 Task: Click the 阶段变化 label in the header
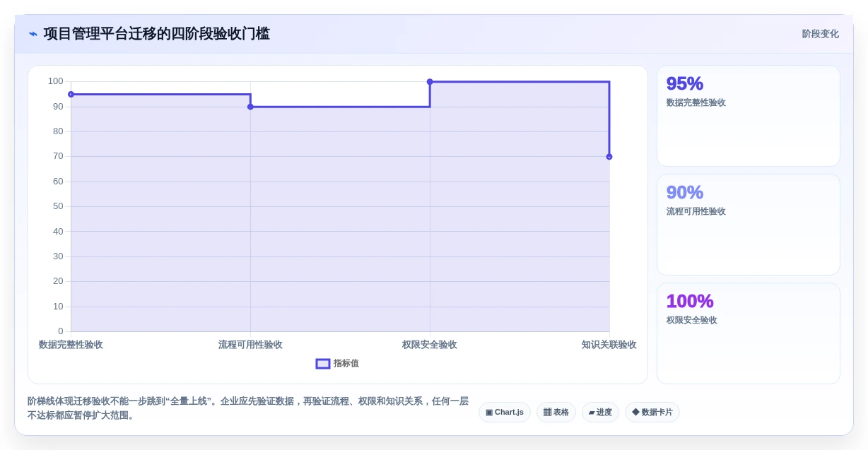pos(820,34)
